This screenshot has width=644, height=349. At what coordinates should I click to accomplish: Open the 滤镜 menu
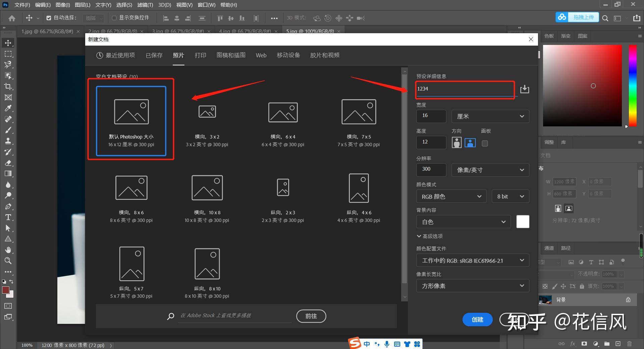(x=145, y=5)
